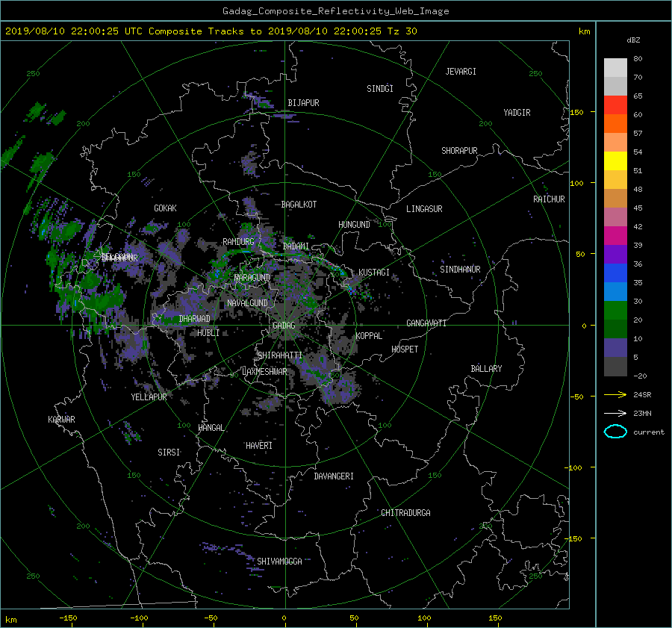Click the SIRSI city label
Screen dimensions: 672x628
169,453
